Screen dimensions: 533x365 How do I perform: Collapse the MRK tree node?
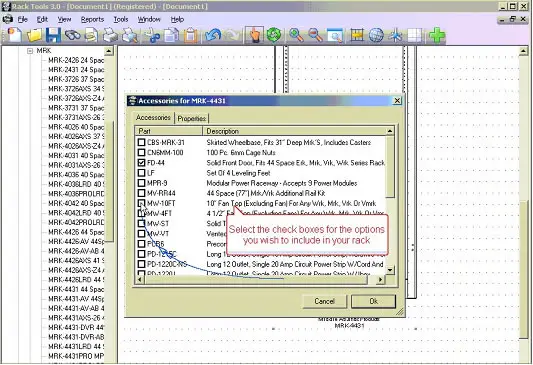tap(30, 51)
